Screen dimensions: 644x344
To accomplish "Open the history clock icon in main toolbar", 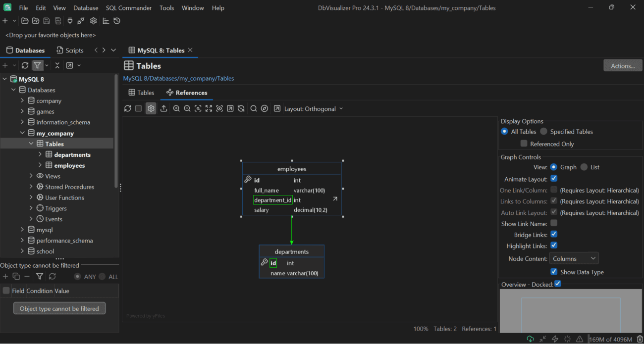I will pos(117,21).
